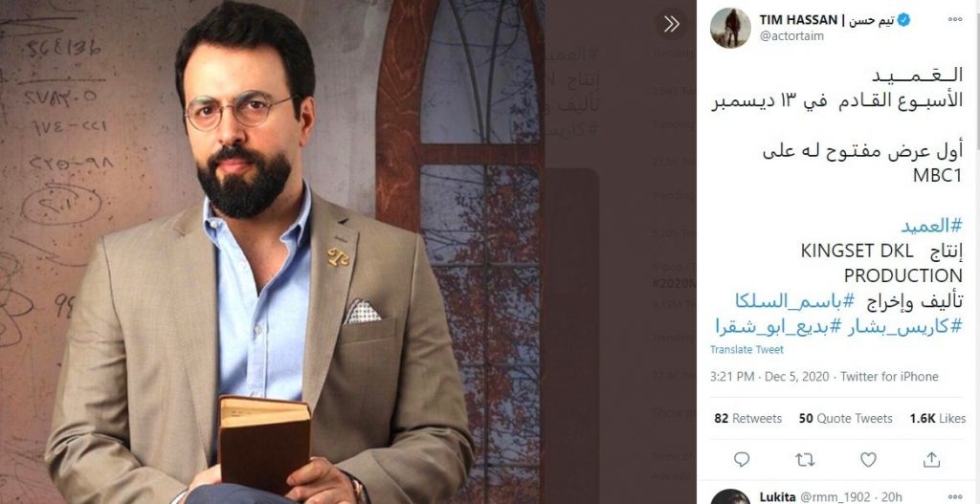
Task: View the 50 Quote Tweets list
Action: tap(846, 419)
